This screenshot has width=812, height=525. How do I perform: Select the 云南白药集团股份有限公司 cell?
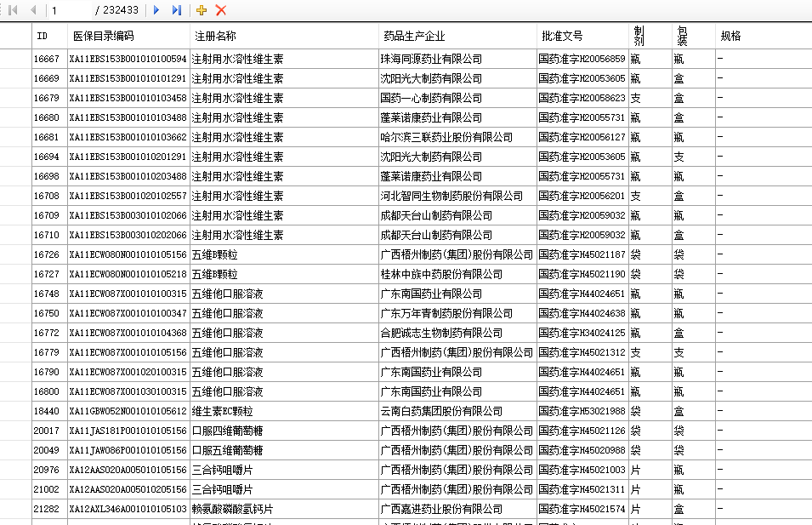pos(457,412)
